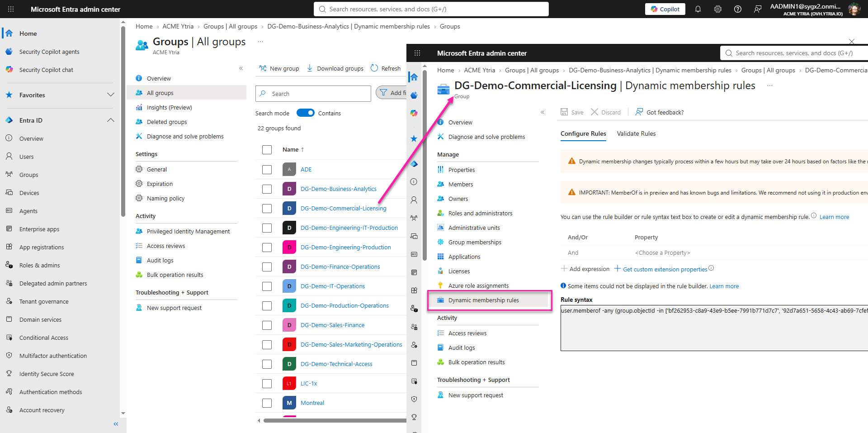Open the DG-Demo-Engineering-Production group link
868x433 pixels.
tap(346, 247)
